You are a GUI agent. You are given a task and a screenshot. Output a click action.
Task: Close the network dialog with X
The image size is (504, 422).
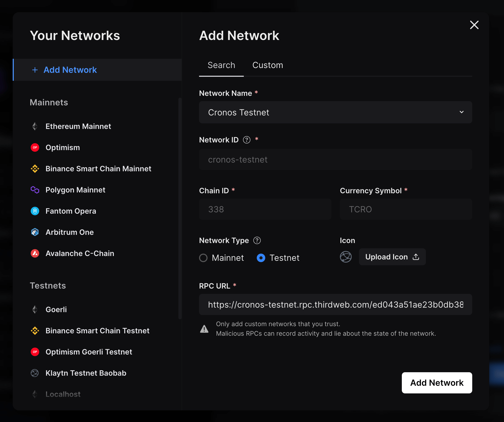(474, 25)
